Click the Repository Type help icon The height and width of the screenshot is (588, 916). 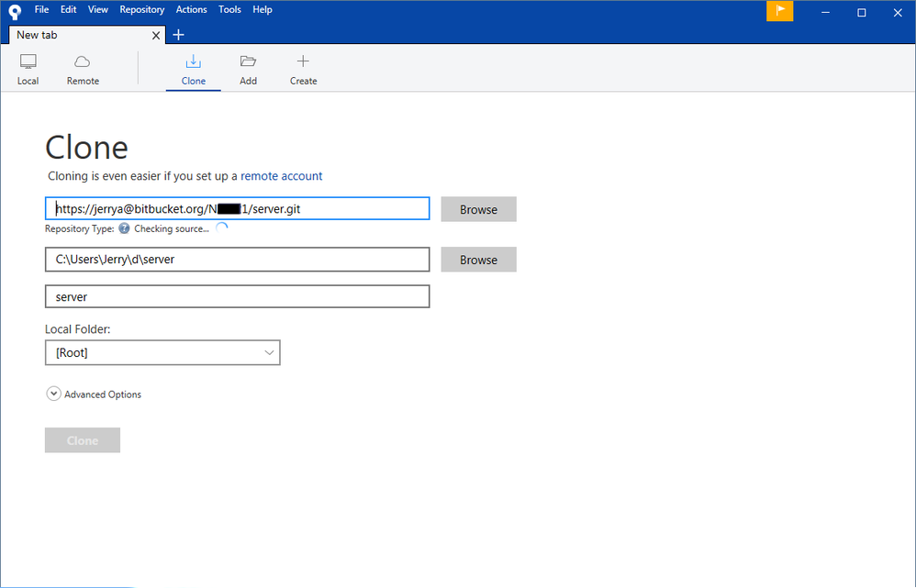(x=124, y=228)
